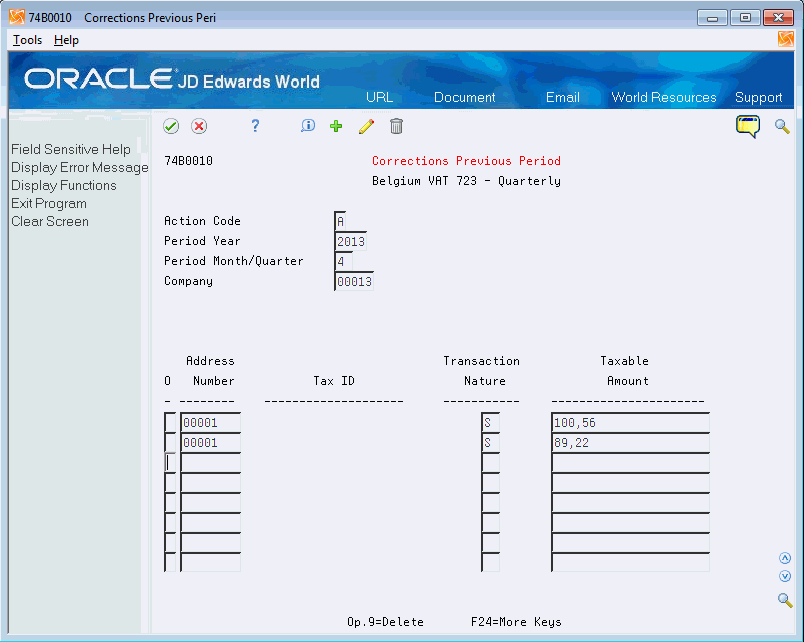Screen dimensions: 804x642
Task: Click the Taxable Amount field showing 100,56
Action: click(x=631, y=423)
